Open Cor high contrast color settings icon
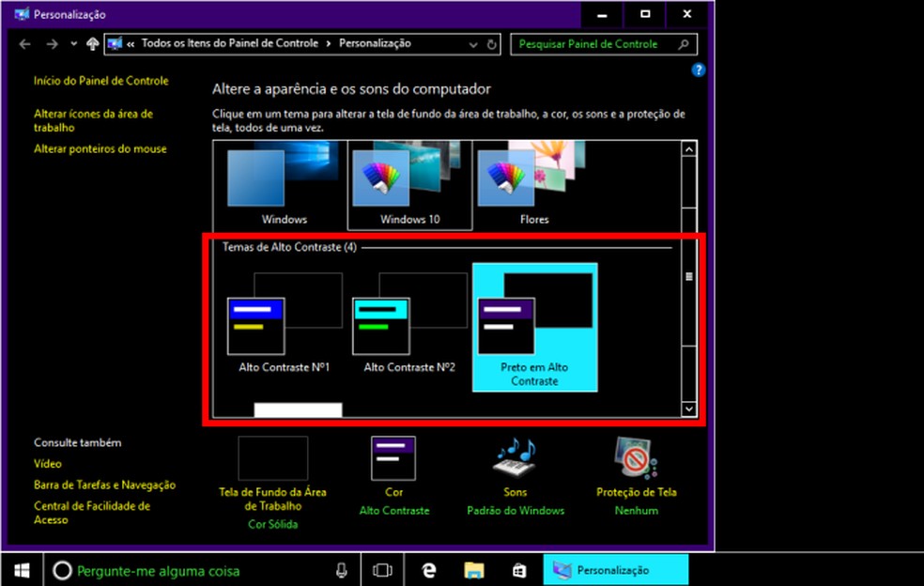 [x=393, y=458]
